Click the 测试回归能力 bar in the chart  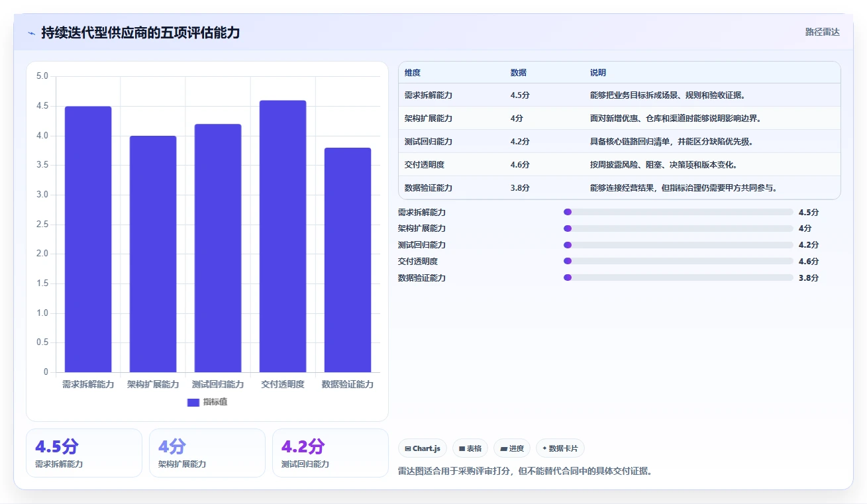click(x=218, y=248)
